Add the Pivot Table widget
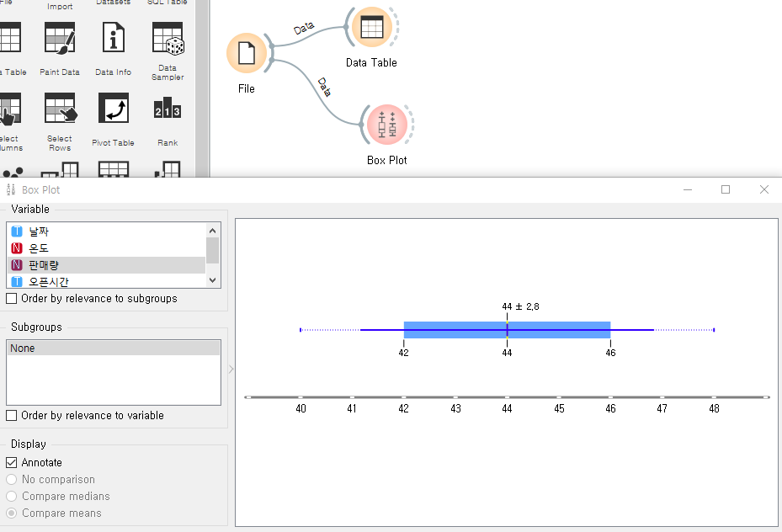782x532 pixels. coord(113,108)
